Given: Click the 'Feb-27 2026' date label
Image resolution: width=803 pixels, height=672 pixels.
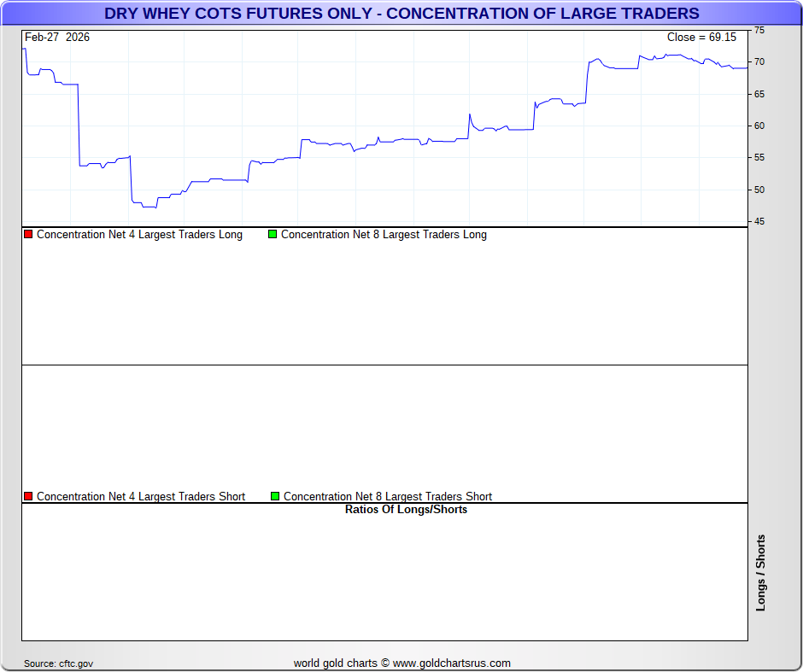Looking at the screenshot, I should pos(57,38).
